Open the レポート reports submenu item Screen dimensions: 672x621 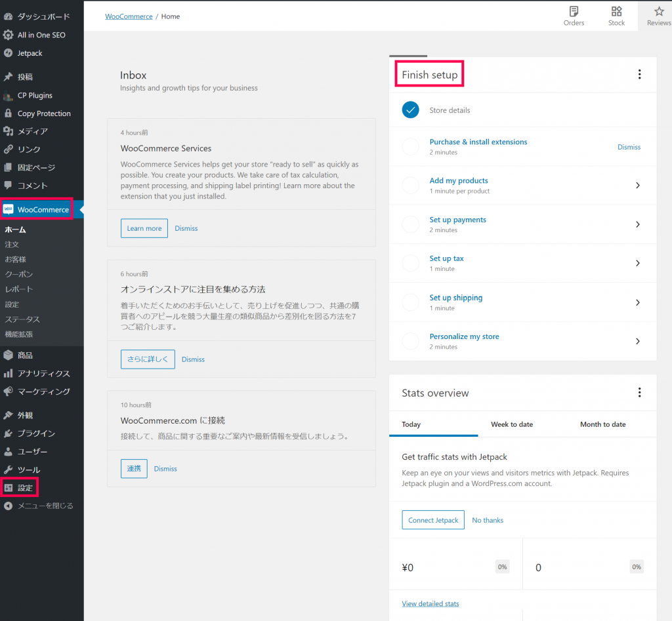(19, 289)
